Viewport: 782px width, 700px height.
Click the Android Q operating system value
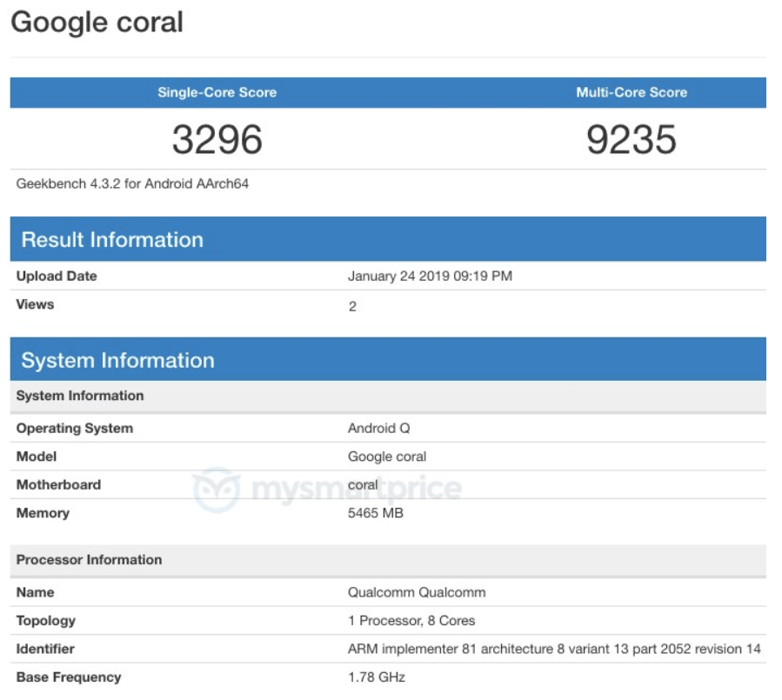click(x=378, y=428)
